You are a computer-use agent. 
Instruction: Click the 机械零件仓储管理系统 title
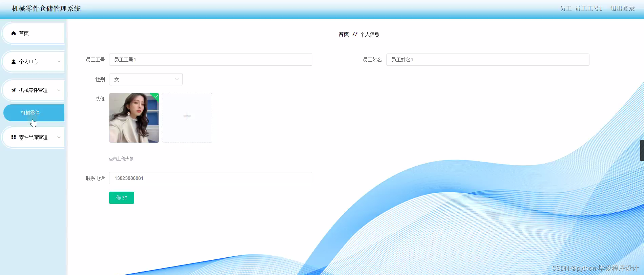46,8
